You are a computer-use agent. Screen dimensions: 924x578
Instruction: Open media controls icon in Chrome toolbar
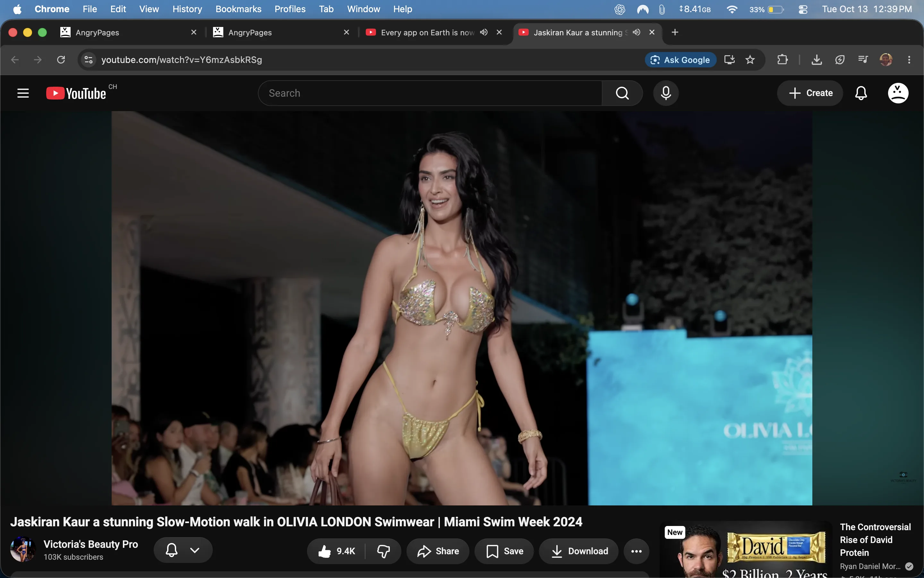[863, 60]
